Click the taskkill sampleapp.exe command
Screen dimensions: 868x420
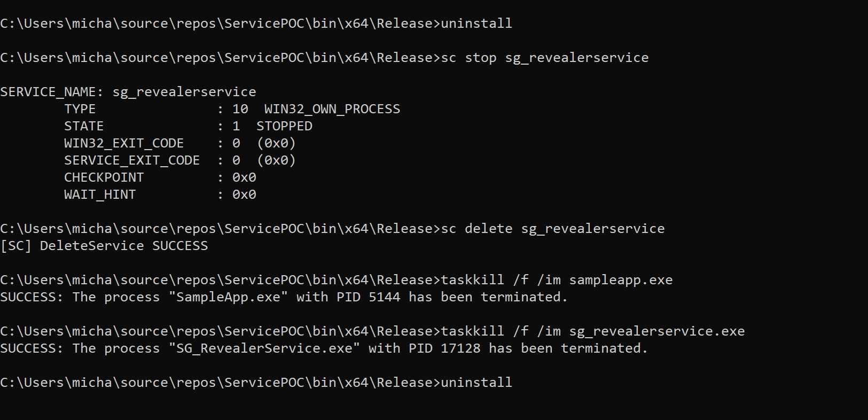557,280
